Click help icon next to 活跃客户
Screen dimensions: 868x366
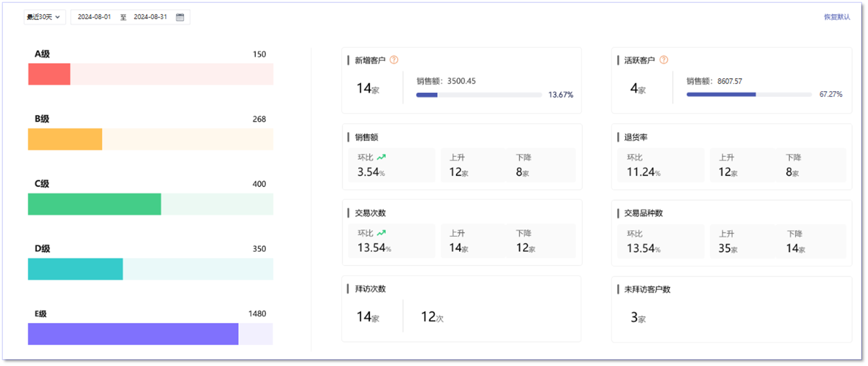click(664, 60)
